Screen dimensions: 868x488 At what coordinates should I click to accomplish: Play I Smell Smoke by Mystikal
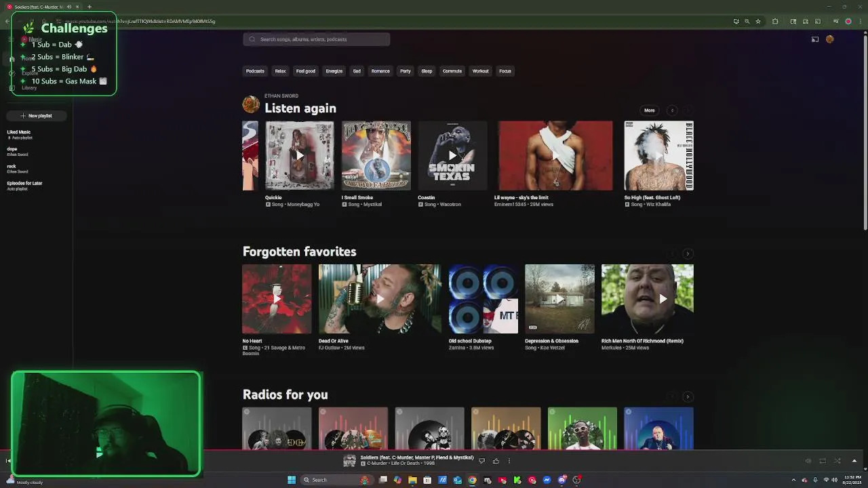(376, 156)
